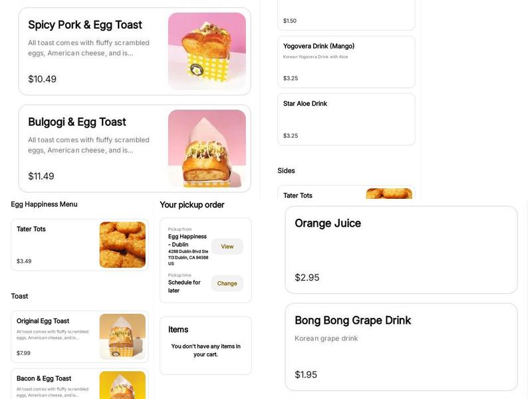532x399 pixels.
Task: Click Change to edit the pickup time
Action: 227,283
